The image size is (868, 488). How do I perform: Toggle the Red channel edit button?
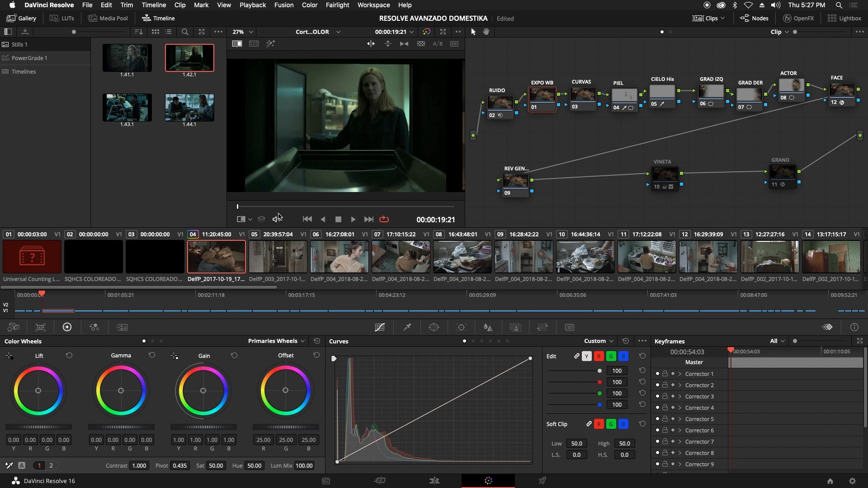click(599, 357)
